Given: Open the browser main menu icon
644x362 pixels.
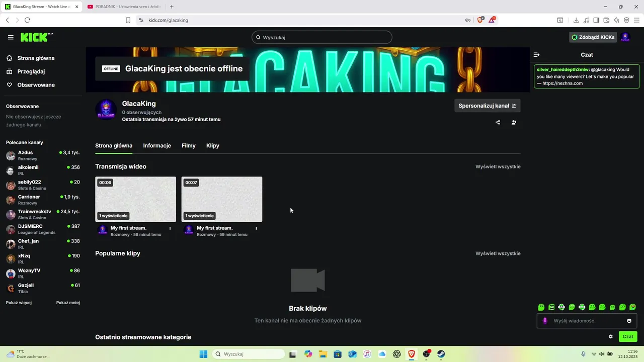Looking at the screenshot, I should 636,20.
